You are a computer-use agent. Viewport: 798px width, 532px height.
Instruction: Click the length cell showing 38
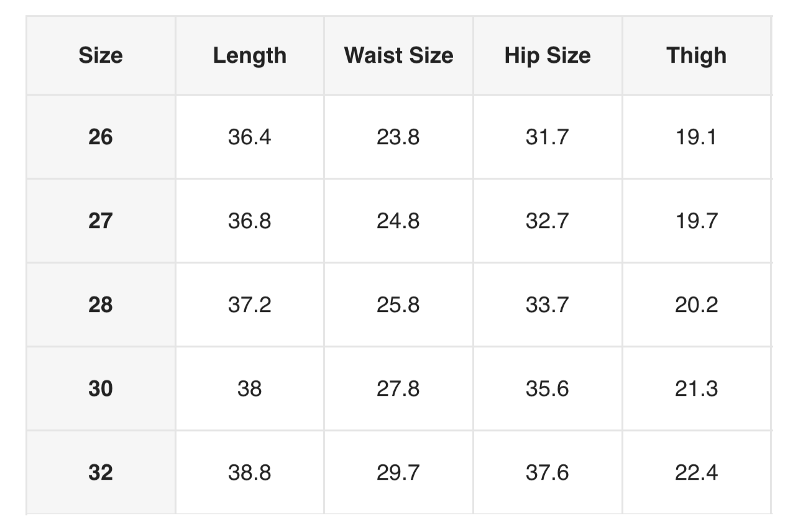click(249, 388)
